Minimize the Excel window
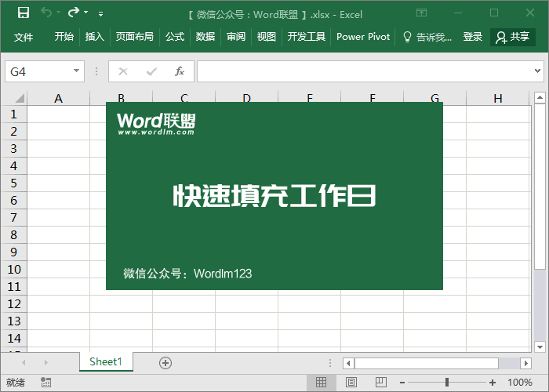Screen dimensions: 549x392 coord(458,13)
